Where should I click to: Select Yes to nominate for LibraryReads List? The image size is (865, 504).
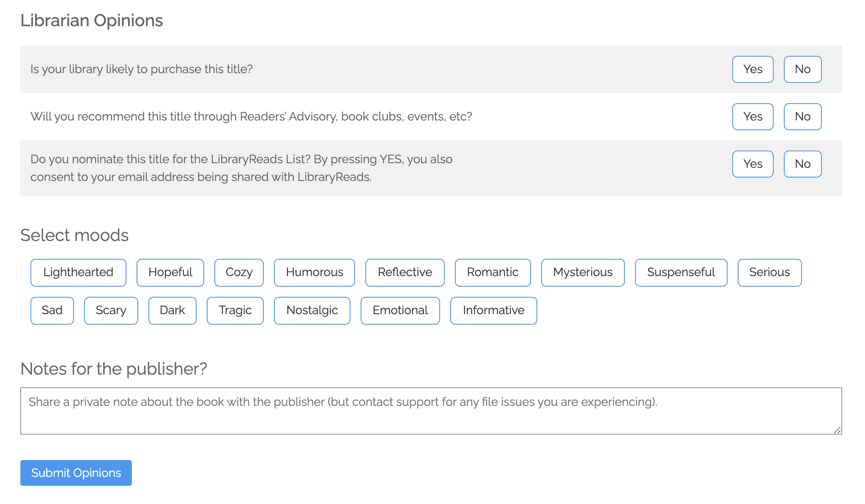753,164
